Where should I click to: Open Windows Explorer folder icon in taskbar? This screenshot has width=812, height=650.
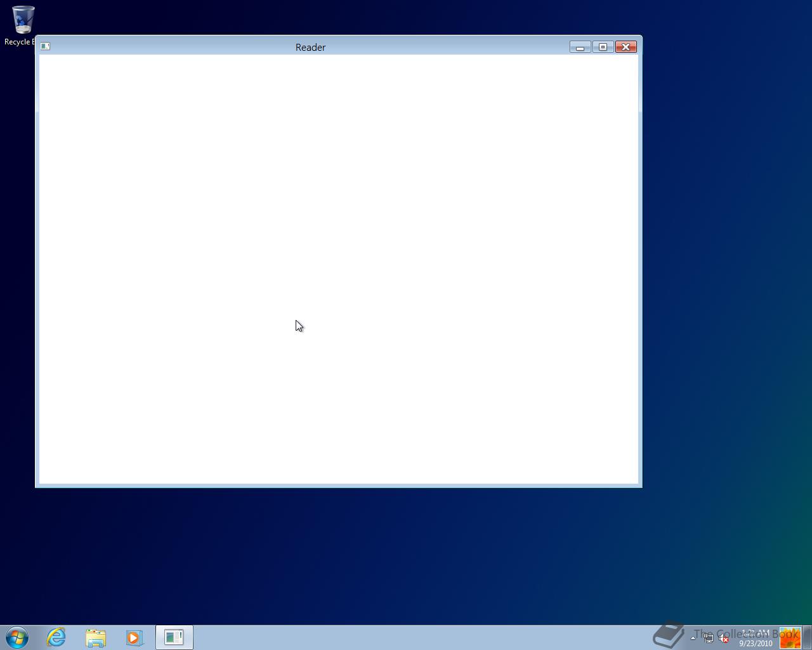coord(96,637)
